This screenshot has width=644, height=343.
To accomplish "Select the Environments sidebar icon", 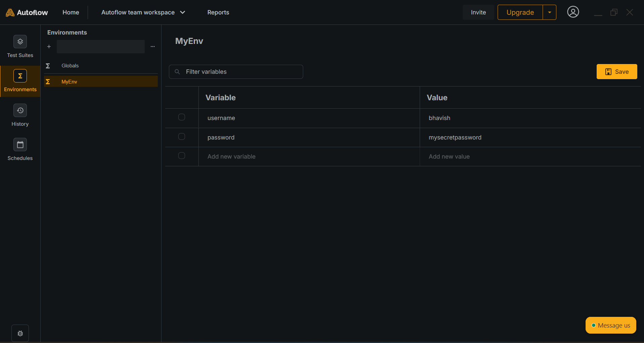I will 20,76.
